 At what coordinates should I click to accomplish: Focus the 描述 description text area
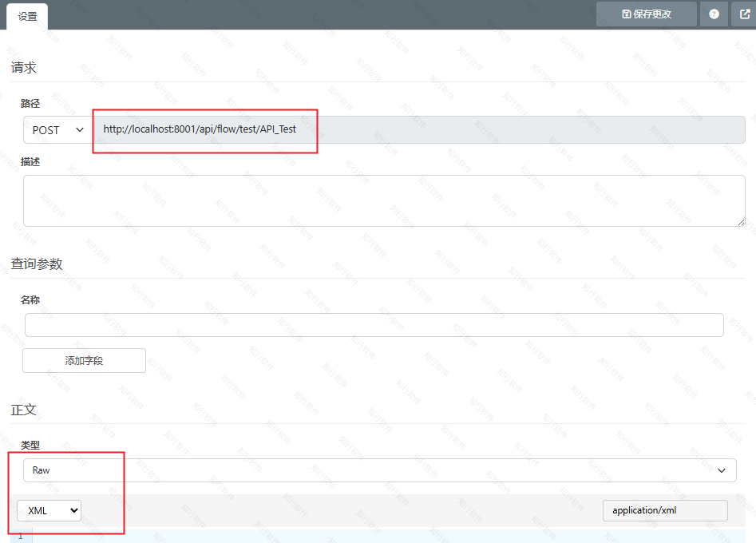(x=383, y=200)
